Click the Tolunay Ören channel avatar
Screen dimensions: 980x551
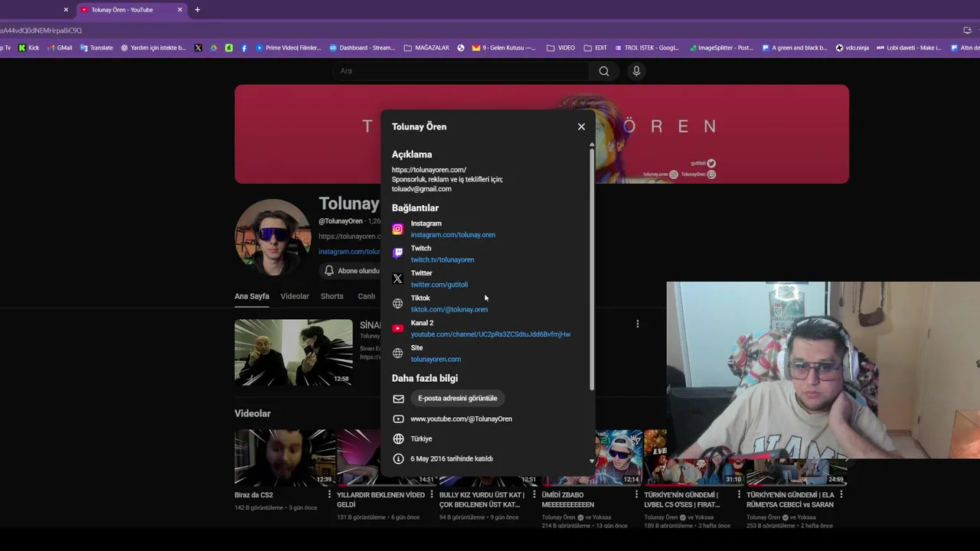273,237
